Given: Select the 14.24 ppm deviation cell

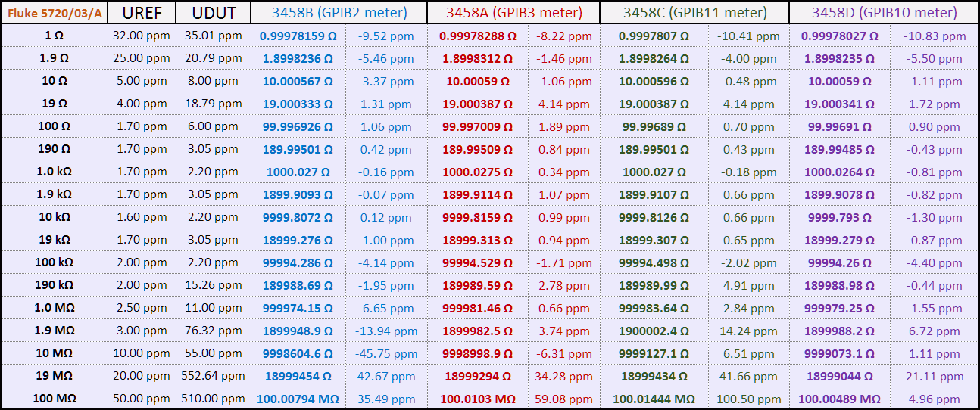Looking at the screenshot, I should (748, 331).
